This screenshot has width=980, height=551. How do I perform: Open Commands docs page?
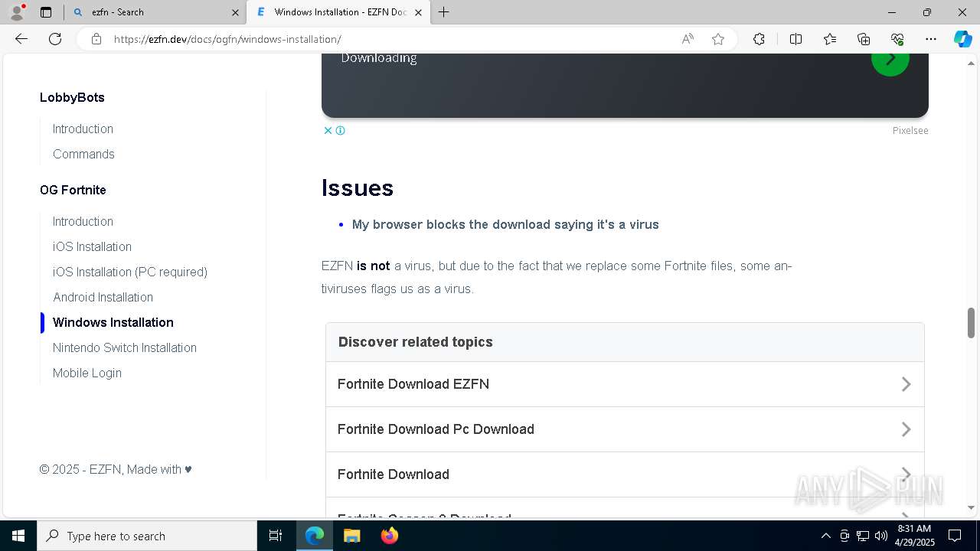click(83, 154)
